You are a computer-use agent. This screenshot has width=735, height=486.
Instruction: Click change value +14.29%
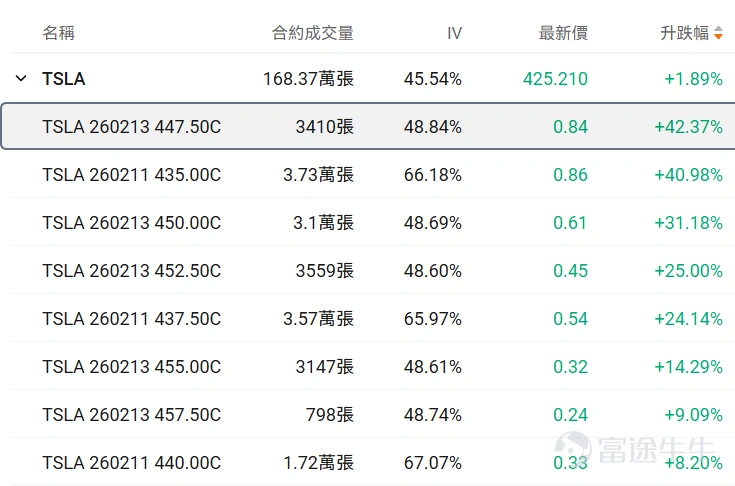click(x=689, y=366)
